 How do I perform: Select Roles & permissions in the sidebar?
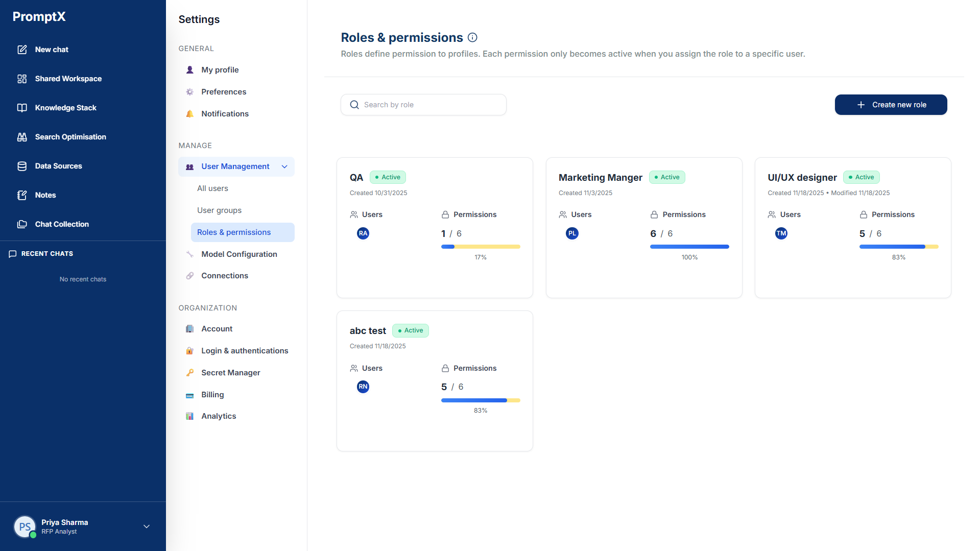[x=234, y=232]
